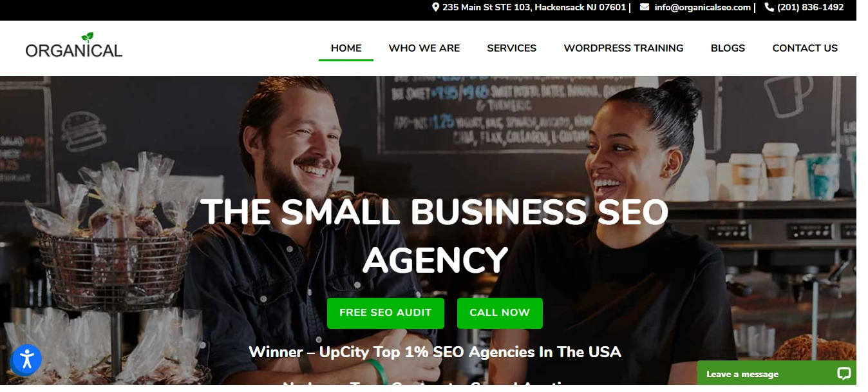Click the phone handset icon

pos(769,7)
